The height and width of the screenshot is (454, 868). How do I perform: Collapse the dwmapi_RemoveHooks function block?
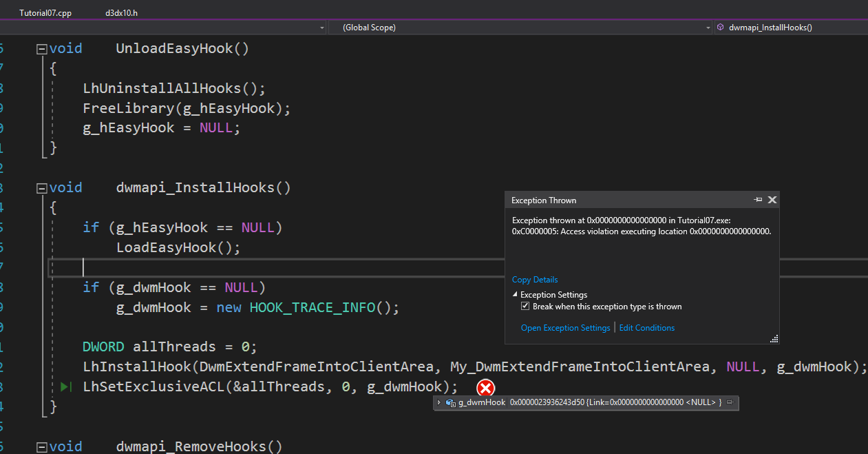[x=41, y=447]
